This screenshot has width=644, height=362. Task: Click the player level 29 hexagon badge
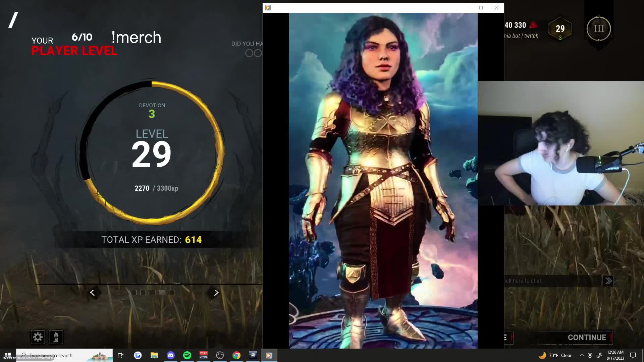(x=560, y=29)
